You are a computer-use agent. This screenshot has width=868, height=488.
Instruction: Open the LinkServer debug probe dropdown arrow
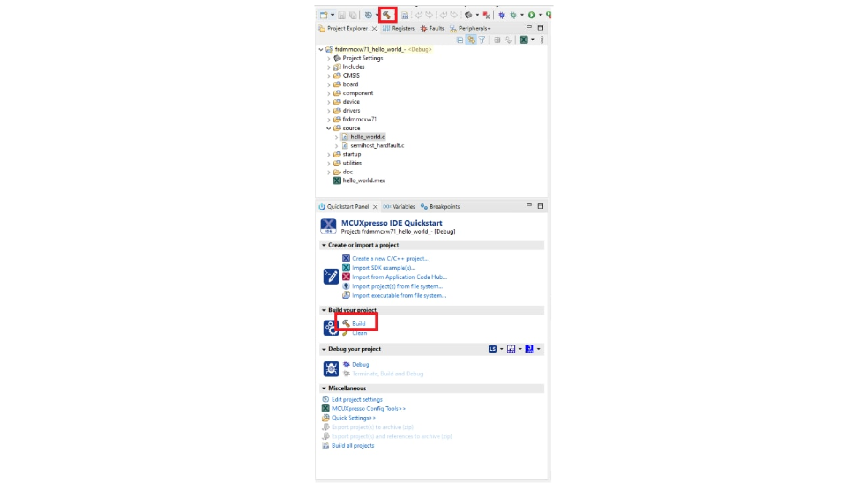click(x=501, y=349)
